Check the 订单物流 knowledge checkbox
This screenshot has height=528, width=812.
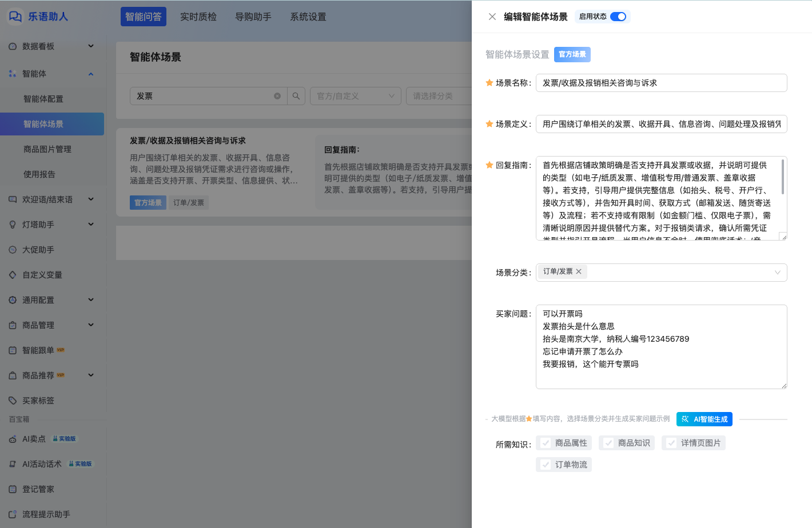(546, 465)
